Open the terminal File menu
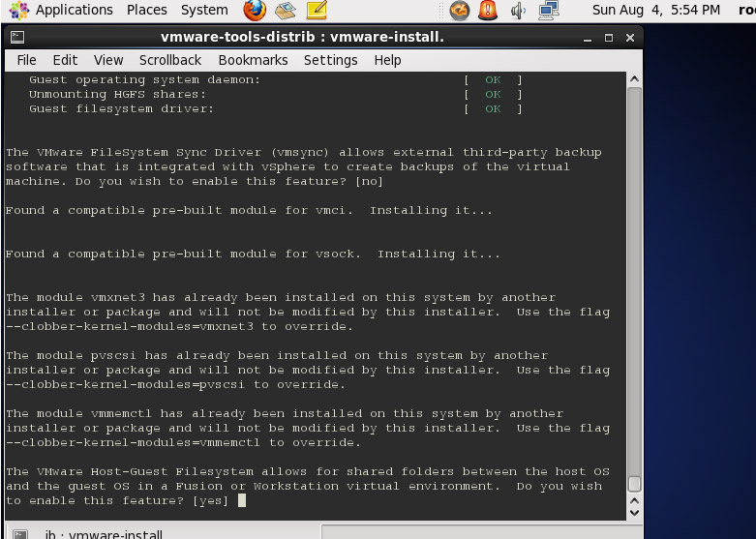This screenshot has height=539, width=756. [26, 60]
